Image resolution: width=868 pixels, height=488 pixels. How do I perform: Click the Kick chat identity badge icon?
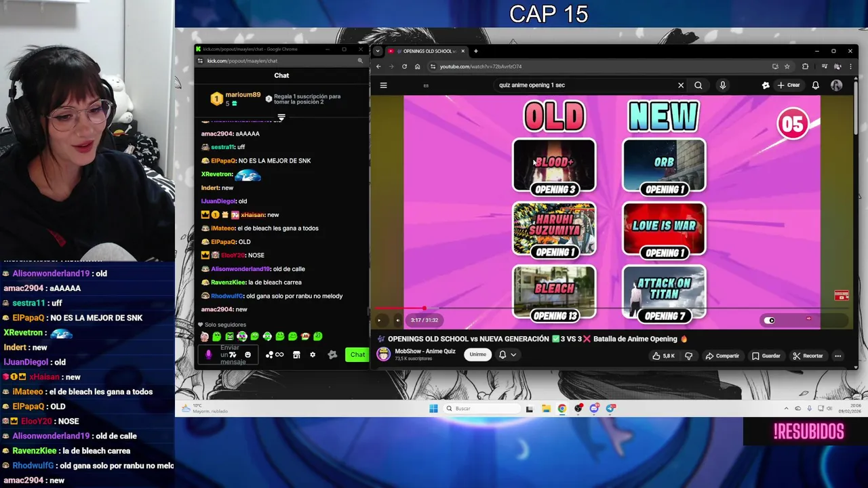coord(332,354)
